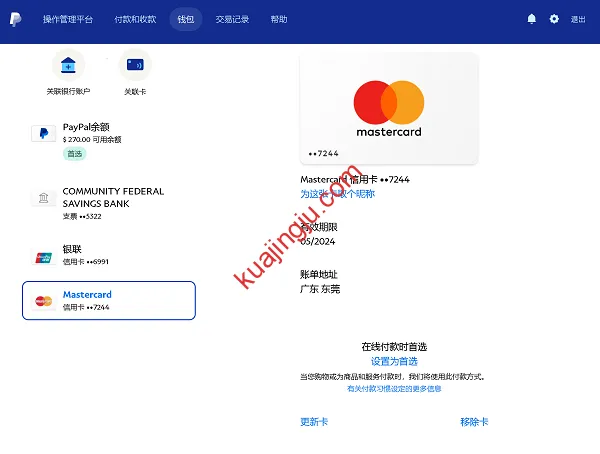This screenshot has height=454, width=600.
Task: Open the 付款和收款 menu
Action: click(135, 19)
